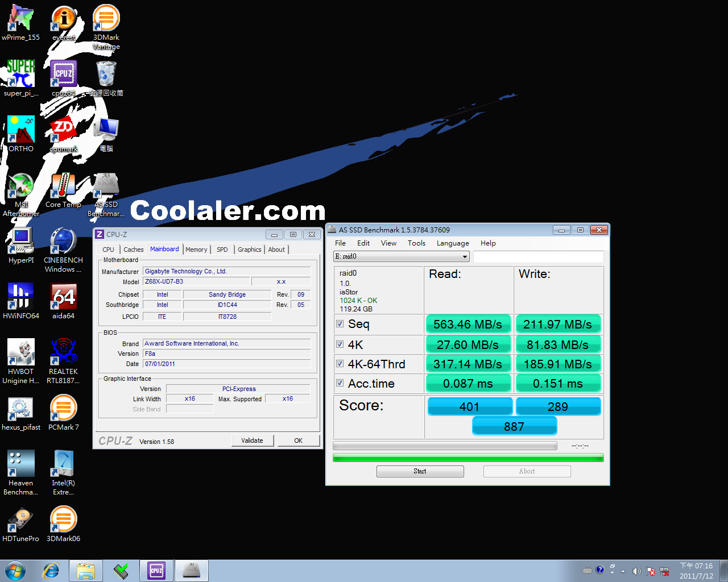The height and width of the screenshot is (582, 728).
Task: Open HDTunePro desktop icon
Action: [x=21, y=524]
